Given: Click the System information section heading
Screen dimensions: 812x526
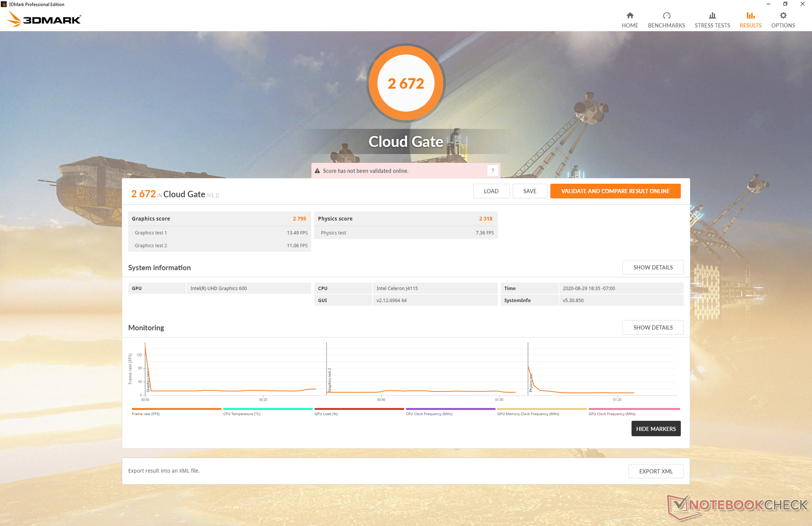Looking at the screenshot, I should click(159, 267).
